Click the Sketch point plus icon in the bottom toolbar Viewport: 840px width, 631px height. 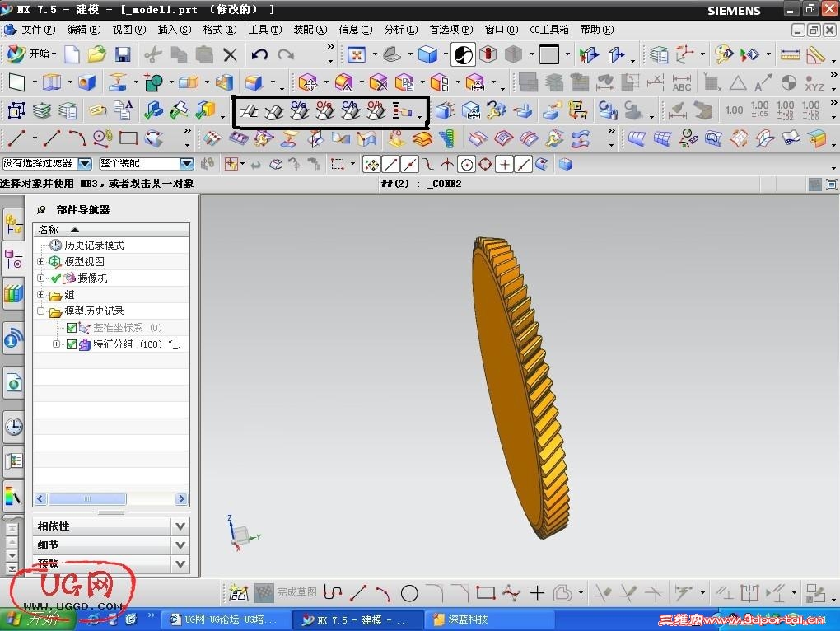537,593
